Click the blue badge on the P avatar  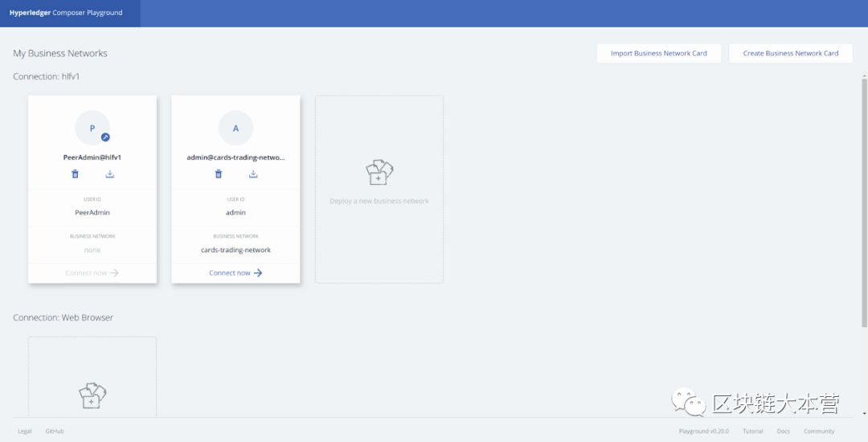105,137
